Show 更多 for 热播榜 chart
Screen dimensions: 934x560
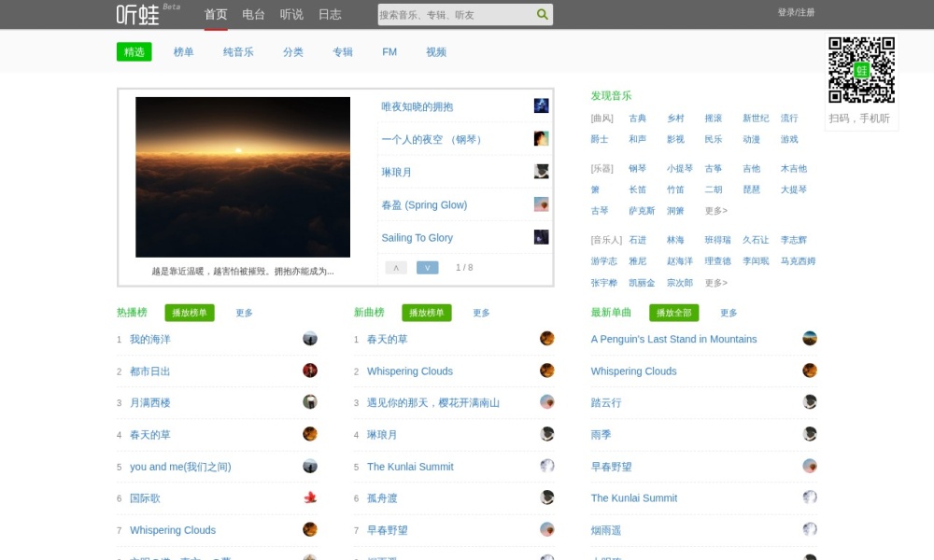click(244, 314)
